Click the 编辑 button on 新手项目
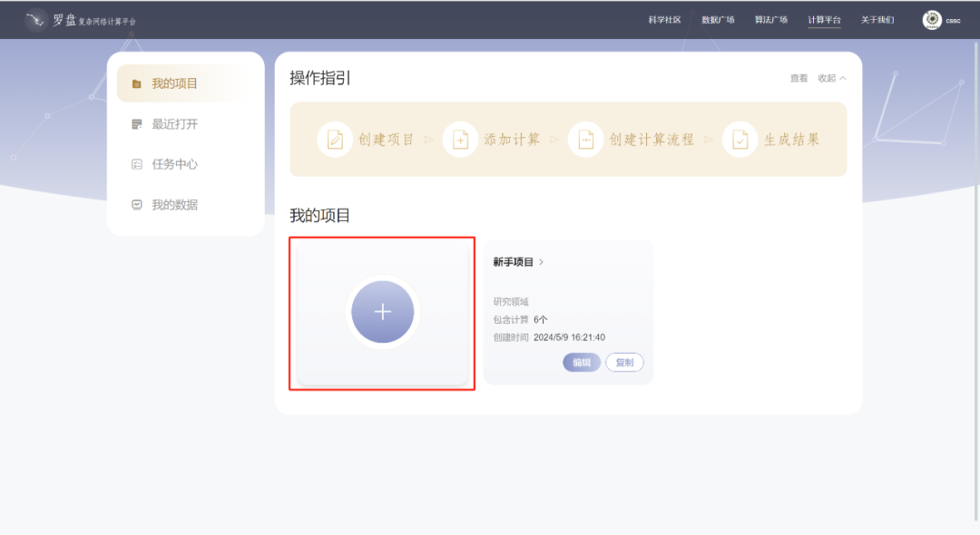The height and width of the screenshot is (535, 980). pyautogui.click(x=582, y=362)
